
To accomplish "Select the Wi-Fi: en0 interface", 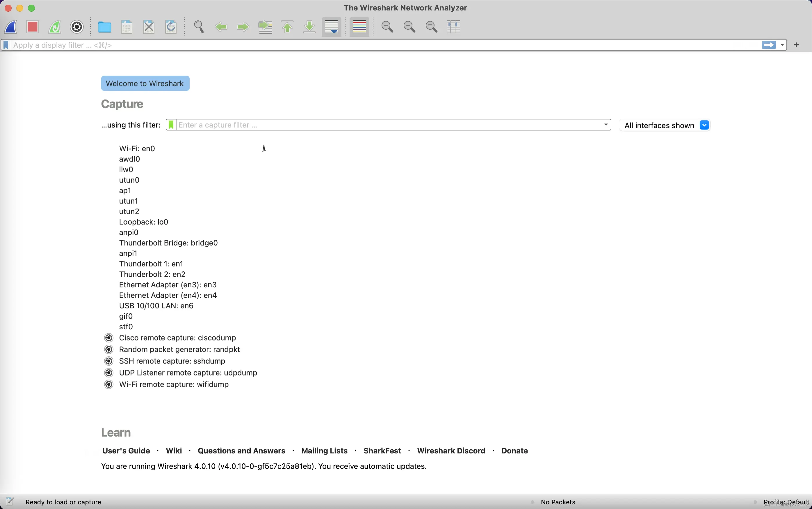I will point(137,148).
